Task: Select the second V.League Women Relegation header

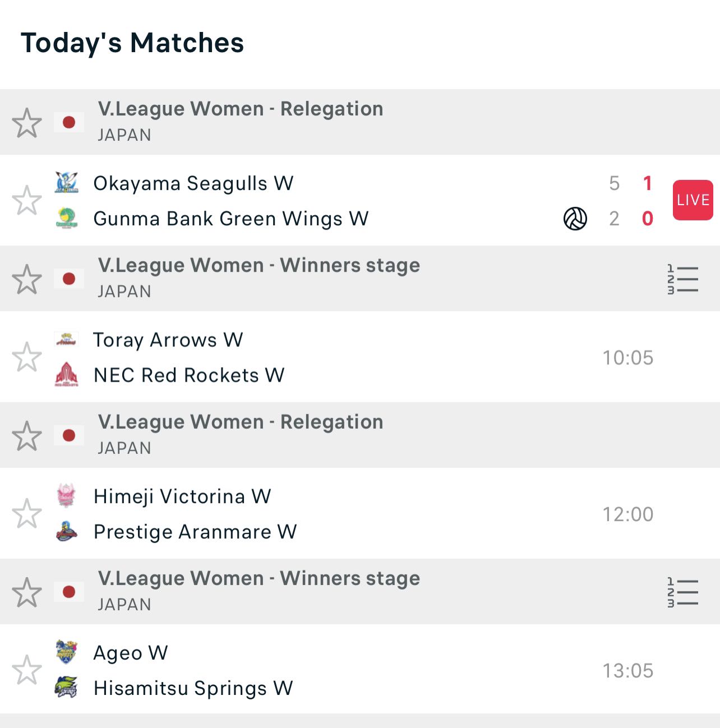Action: click(240, 422)
